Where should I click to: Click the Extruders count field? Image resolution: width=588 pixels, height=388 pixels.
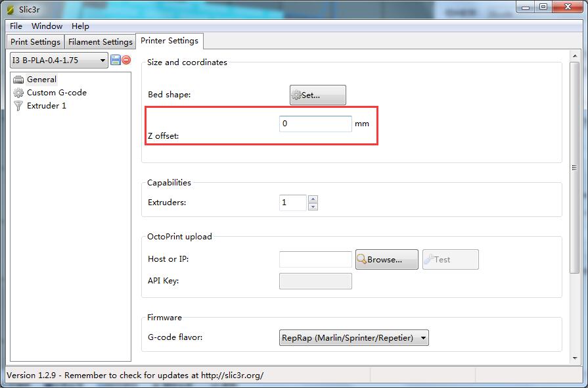(293, 203)
